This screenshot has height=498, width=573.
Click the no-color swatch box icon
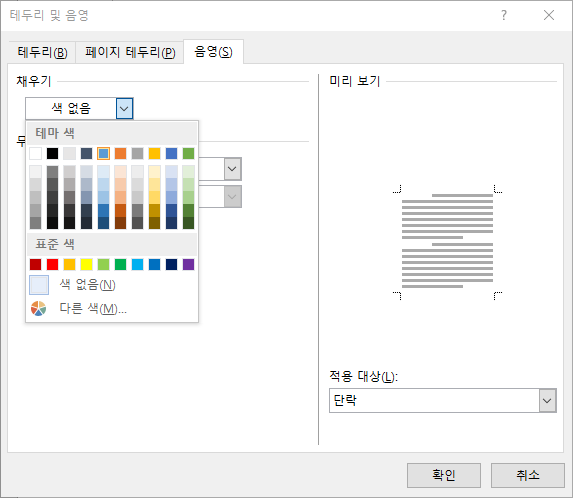coord(39,285)
